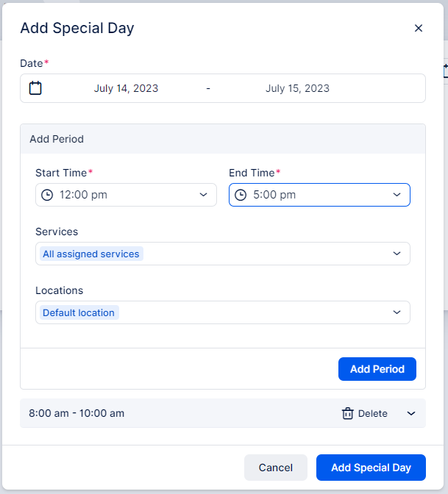The image size is (448, 494).
Task: Close the Add Special Day dialog
Action: pyautogui.click(x=418, y=28)
